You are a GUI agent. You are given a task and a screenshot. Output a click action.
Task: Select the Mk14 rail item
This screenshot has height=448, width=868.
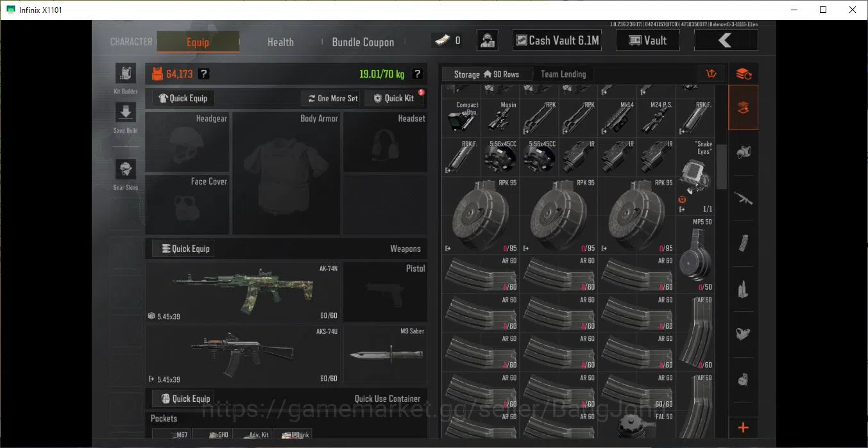point(617,118)
